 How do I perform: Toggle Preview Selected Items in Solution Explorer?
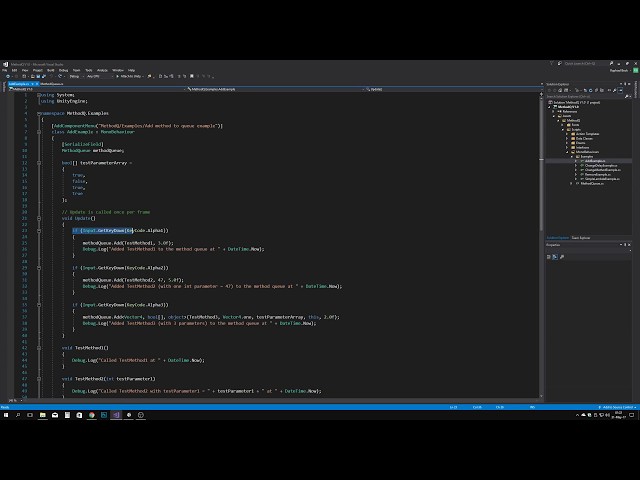click(620, 90)
